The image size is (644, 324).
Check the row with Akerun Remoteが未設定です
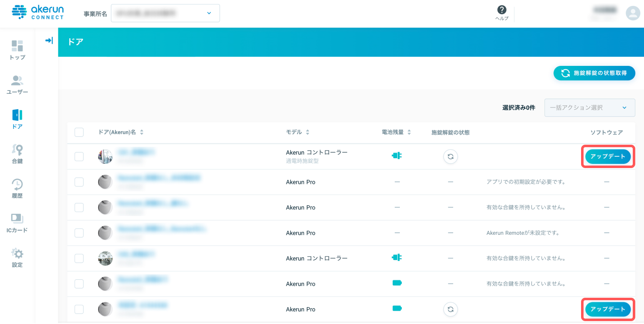point(79,233)
